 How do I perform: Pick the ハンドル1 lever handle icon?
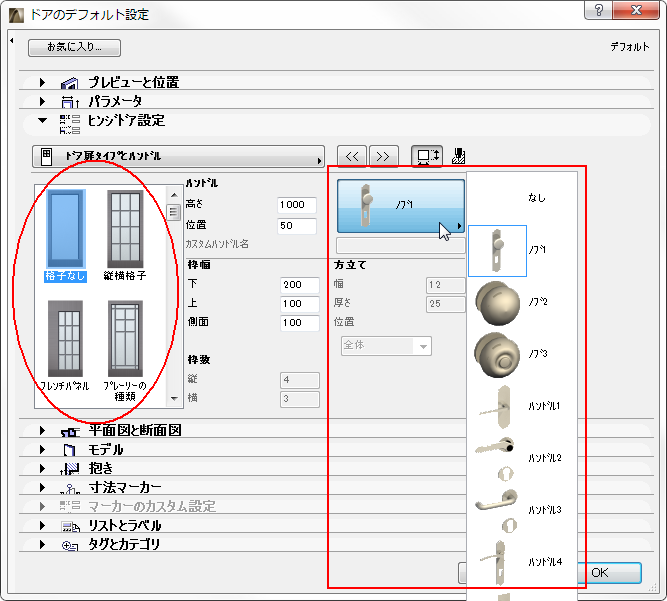(x=497, y=407)
